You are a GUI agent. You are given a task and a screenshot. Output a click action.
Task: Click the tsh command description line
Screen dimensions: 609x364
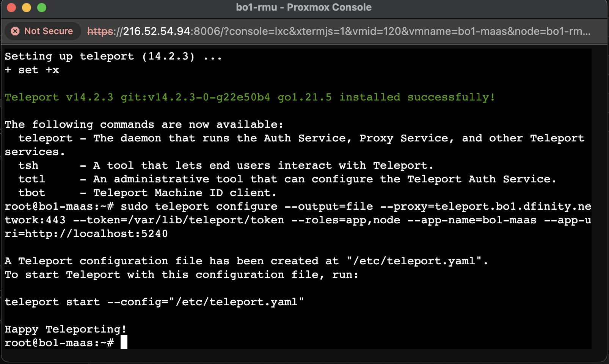[x=226, y=165]
